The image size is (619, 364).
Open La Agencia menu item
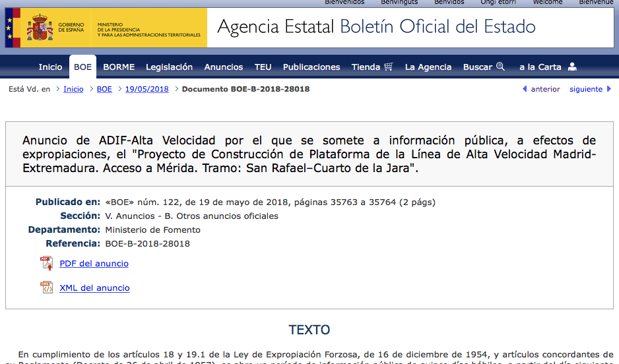coord(428,67)
